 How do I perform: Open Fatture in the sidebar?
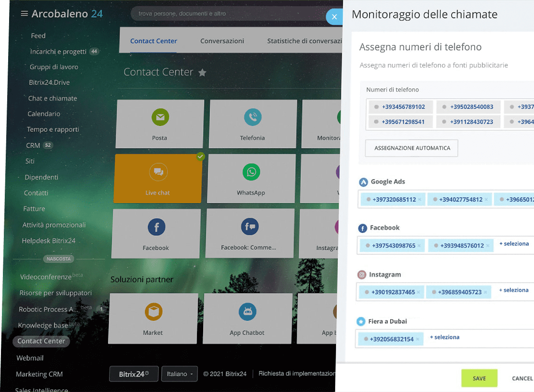[x=34, y=209]
